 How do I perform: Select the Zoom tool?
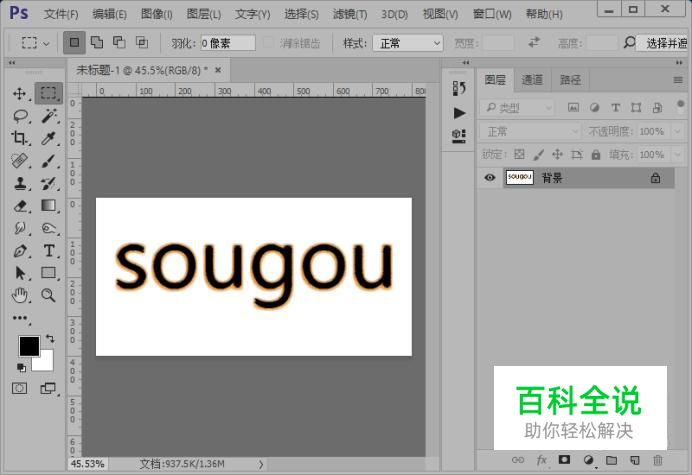pyautogui.click(x=49, y=295)
